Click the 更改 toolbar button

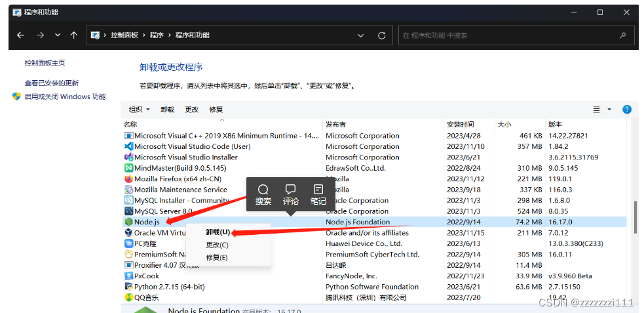click(192, 110)
